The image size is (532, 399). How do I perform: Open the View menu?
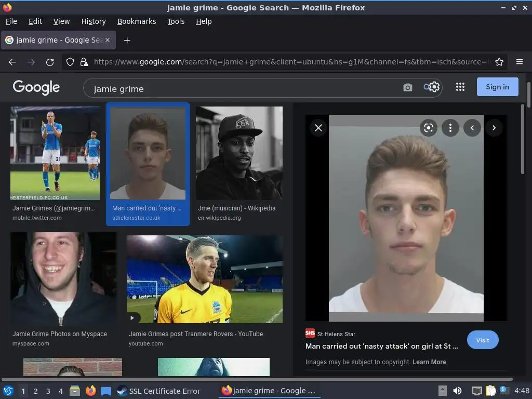[x=61, y=21]
